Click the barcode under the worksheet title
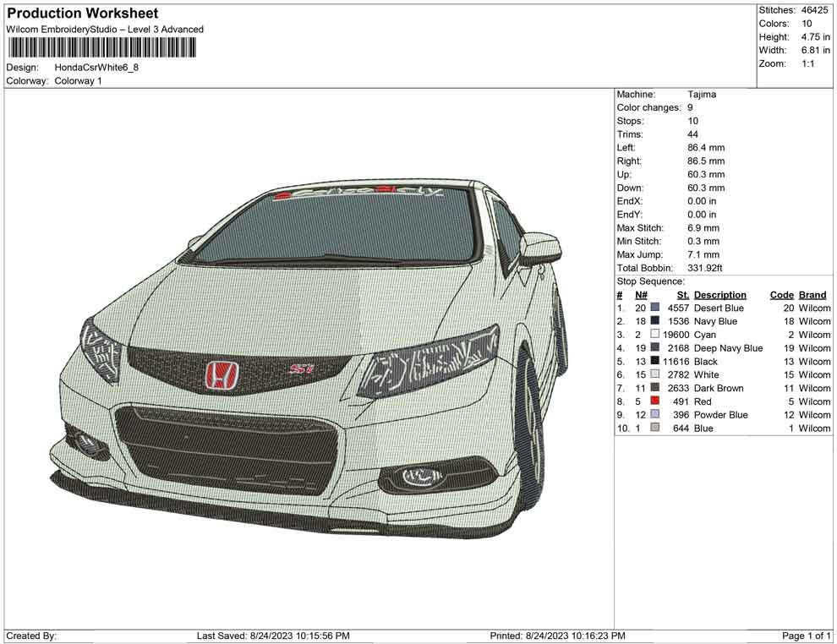This screenshot has width=837, height=644. click(x=101, y=48)
